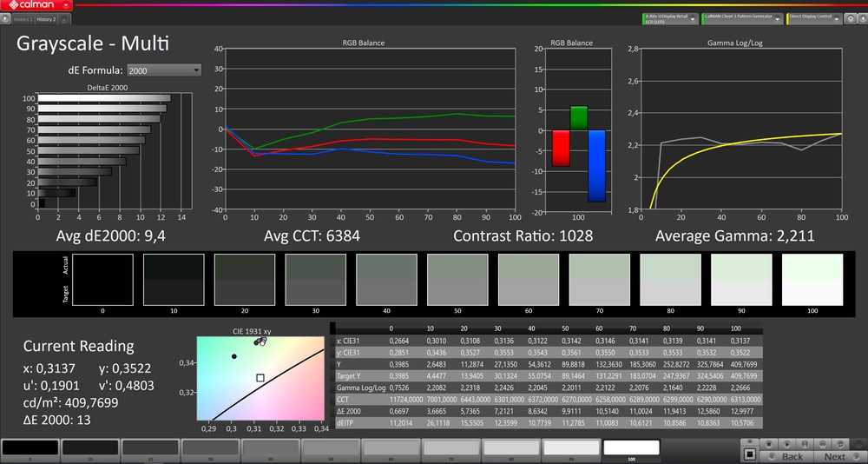Click the Back button

[792, 456]
